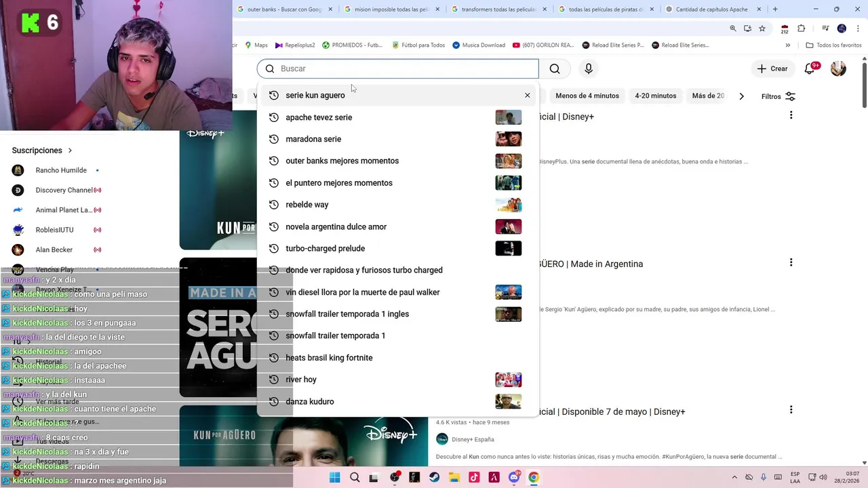Open options menu for first Disney+ result
The height and width of the screenshot is (488, 868).
tap(791, 115)
